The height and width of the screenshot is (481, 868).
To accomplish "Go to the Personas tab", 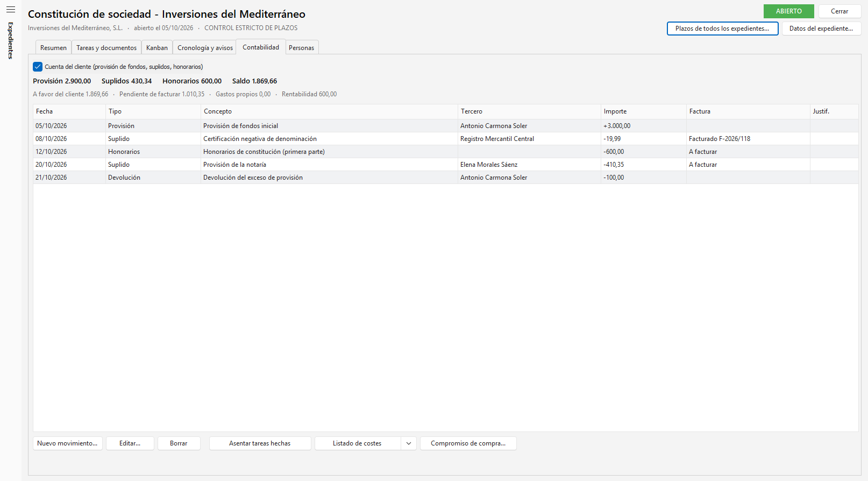I will click(x=302, y=47).
